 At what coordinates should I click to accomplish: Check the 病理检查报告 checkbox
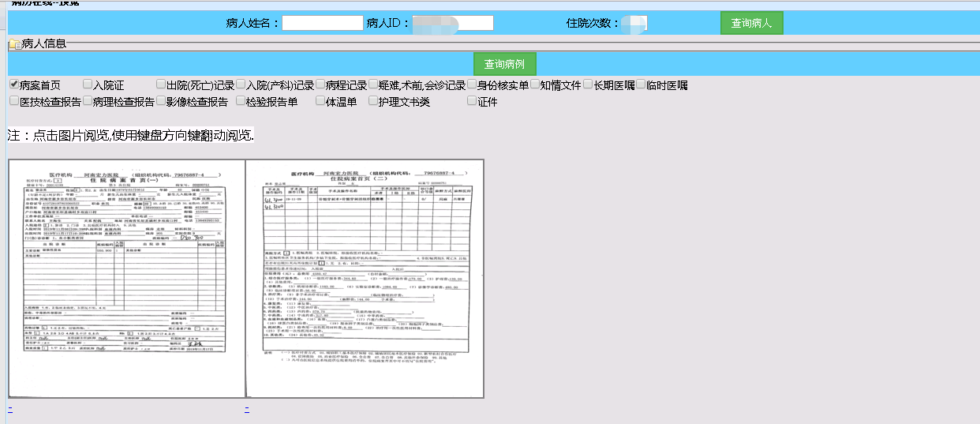[87, 101]
